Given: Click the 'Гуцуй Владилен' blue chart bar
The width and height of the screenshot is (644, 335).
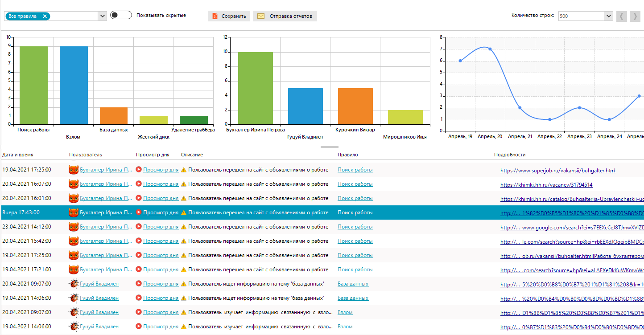Looking at the screenshot, I should (x=305, y=106).
